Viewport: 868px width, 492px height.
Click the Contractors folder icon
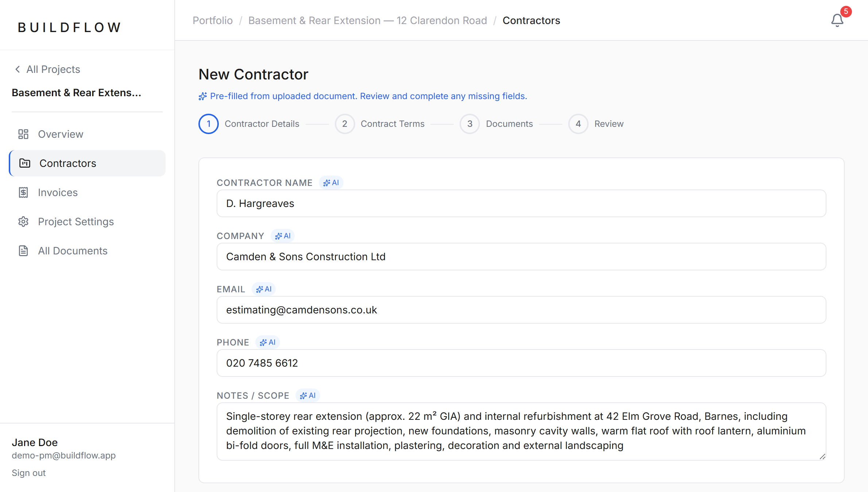pos(25,163)
